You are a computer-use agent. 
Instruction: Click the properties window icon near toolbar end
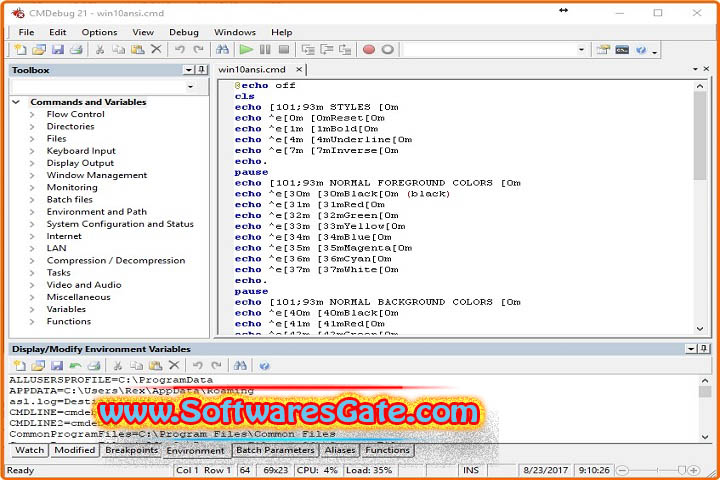click(603, 50)
